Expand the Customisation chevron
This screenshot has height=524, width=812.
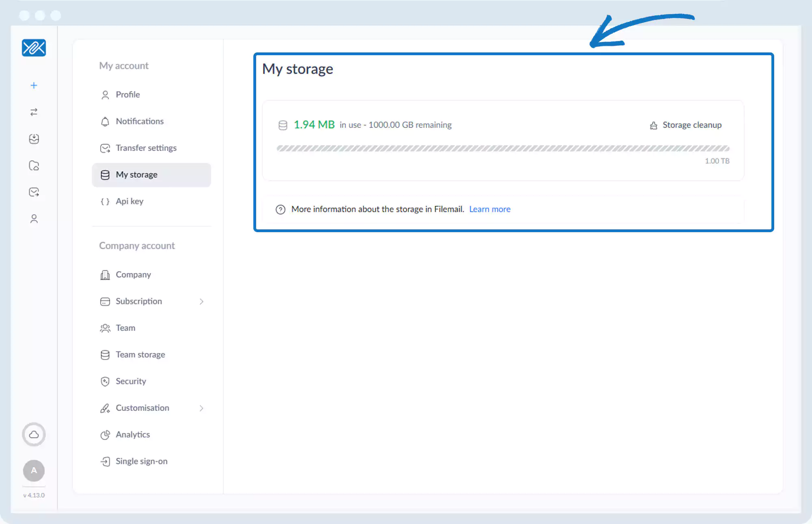(x=201, y=408)
